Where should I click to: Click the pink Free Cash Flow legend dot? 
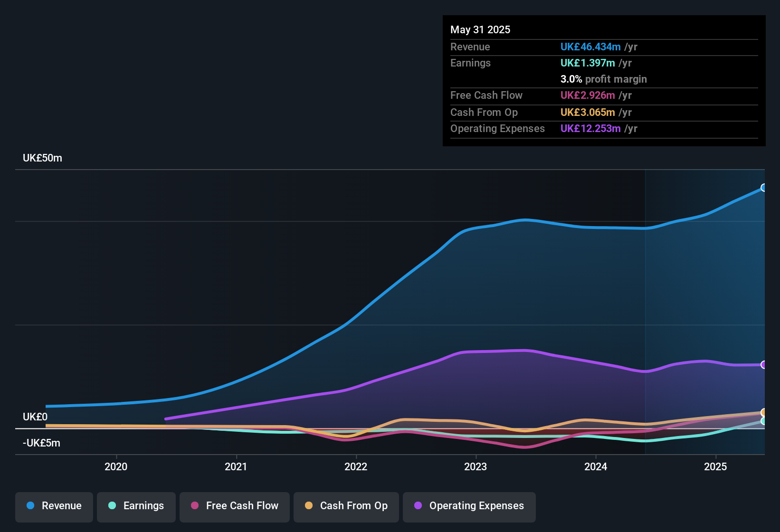coord(194,506)
